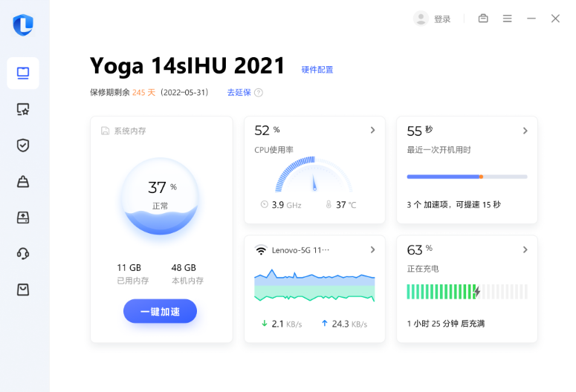Click the Lenovo PC Manager shield logo
Screen dimensions: 576x392
23,25
